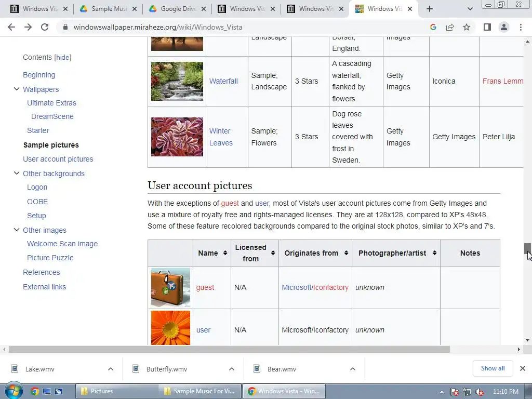Open options for Butterfly.wmv download
This screenshot has width=532, height=399.
(232, 369)
